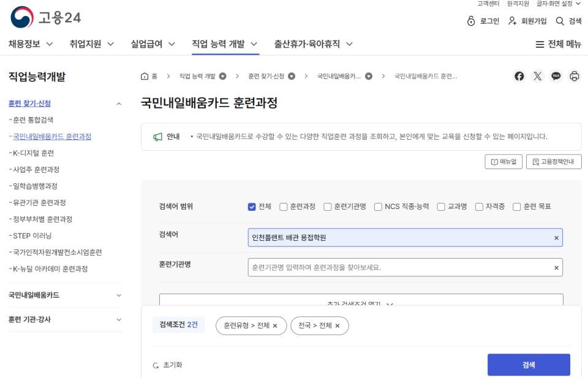
Task: Tick the NCS 직종·능력 checkbox
Action: point(378,207)
